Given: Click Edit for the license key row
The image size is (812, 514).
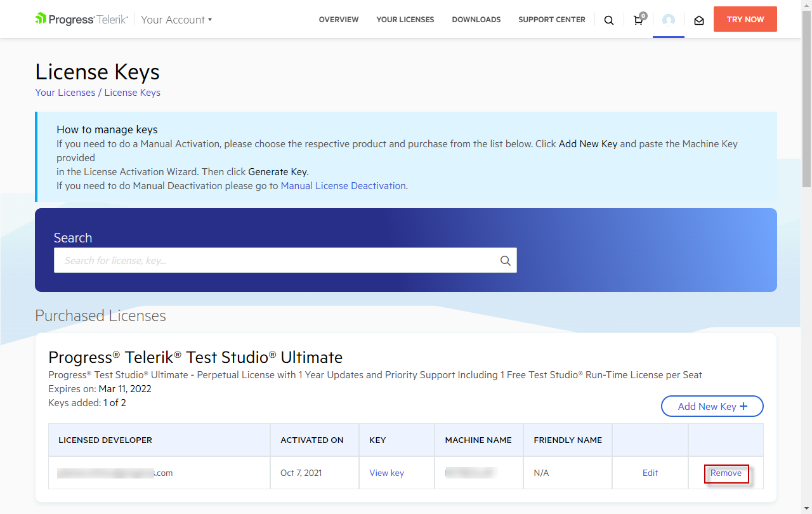Looking at the screenshot, I should tap(650, 473).
